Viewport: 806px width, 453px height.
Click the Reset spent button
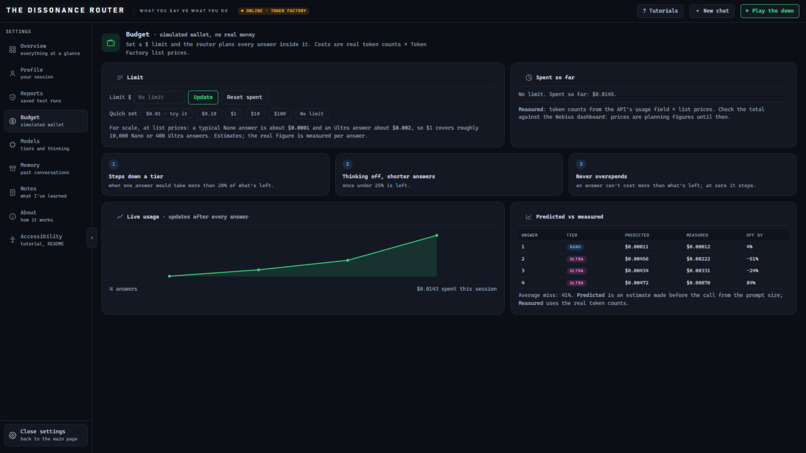(x=244, y=97)
